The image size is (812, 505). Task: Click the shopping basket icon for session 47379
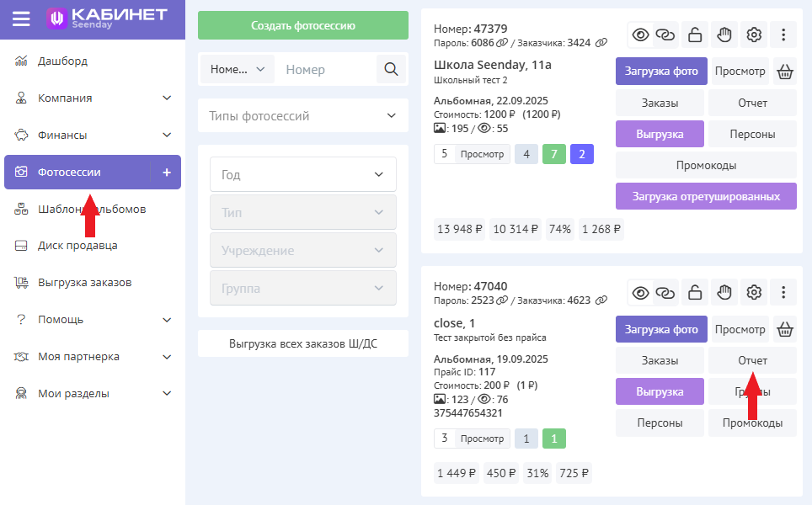(x=785, y=72)
